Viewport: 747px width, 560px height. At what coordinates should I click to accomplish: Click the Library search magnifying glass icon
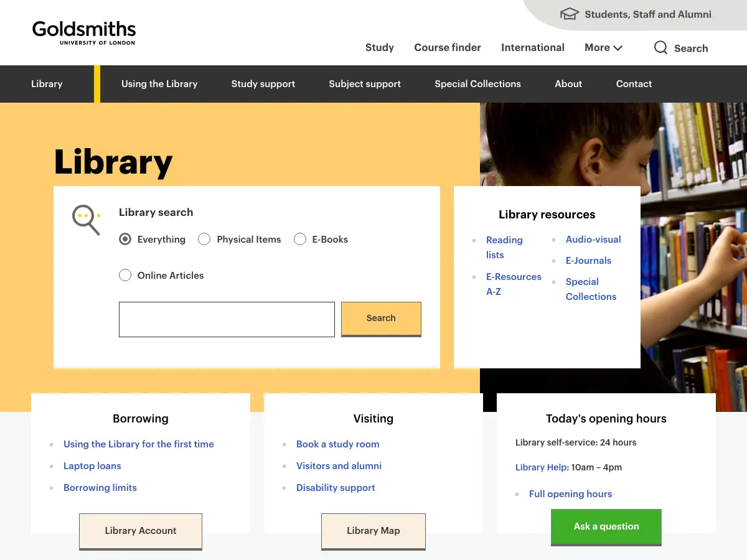(87, 220)
